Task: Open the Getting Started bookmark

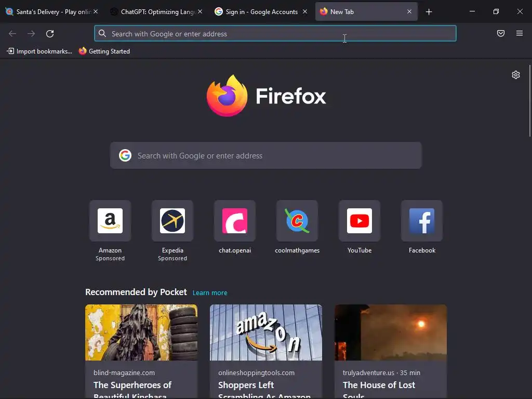Action: [104, 51]
